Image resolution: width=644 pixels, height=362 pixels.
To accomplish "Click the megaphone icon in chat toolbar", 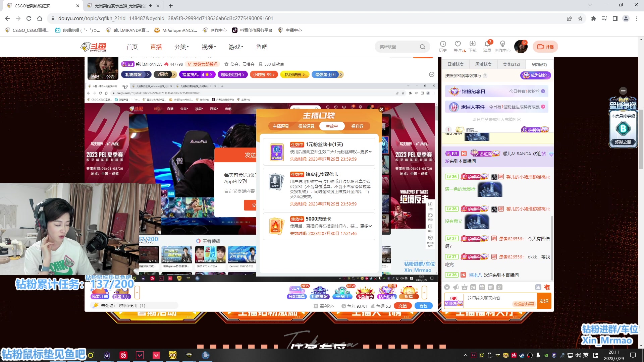I will [455, 287].
